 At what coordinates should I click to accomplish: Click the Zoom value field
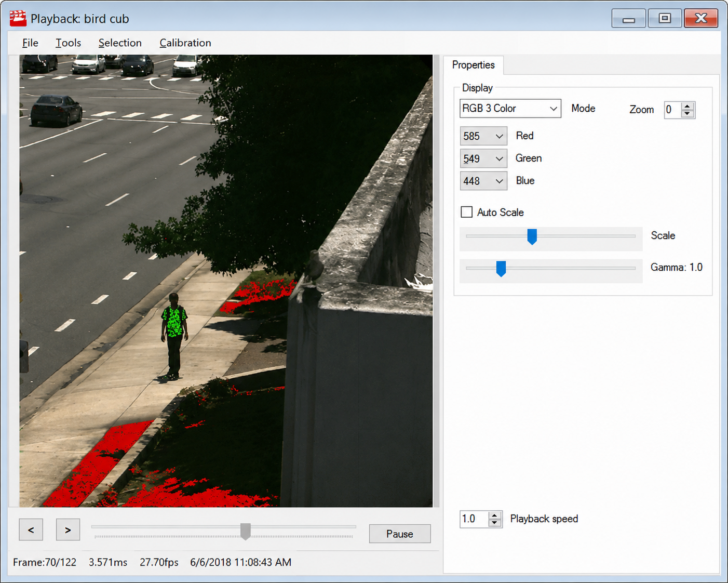coord(672,110)
